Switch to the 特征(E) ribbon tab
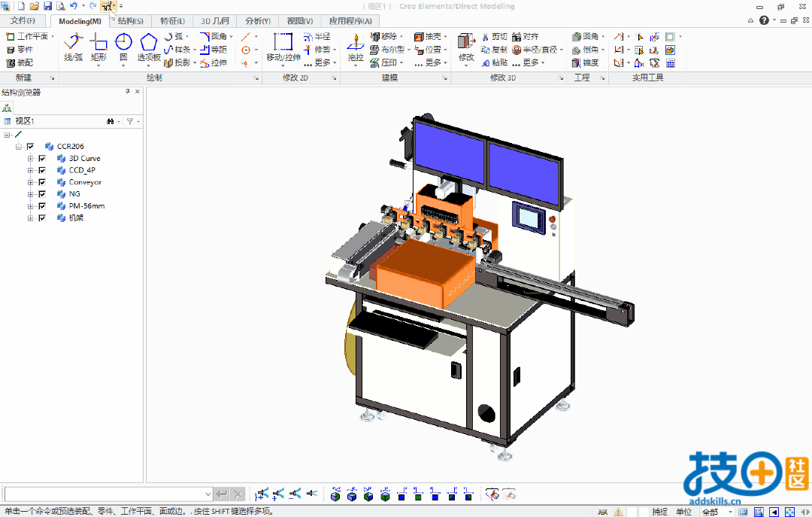The height and width of the screenshot is (517, 812). 172,21
